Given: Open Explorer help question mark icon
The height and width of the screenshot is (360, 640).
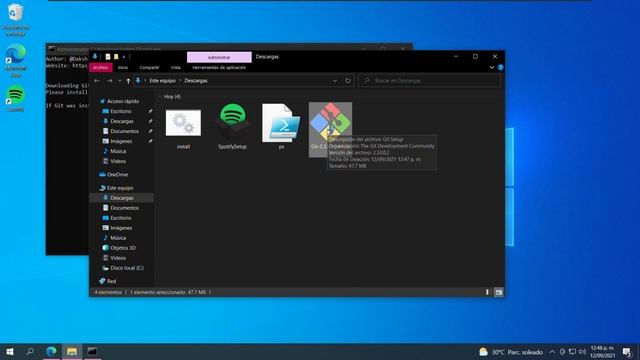Looking at the screenshot, I should coord(500,67).
